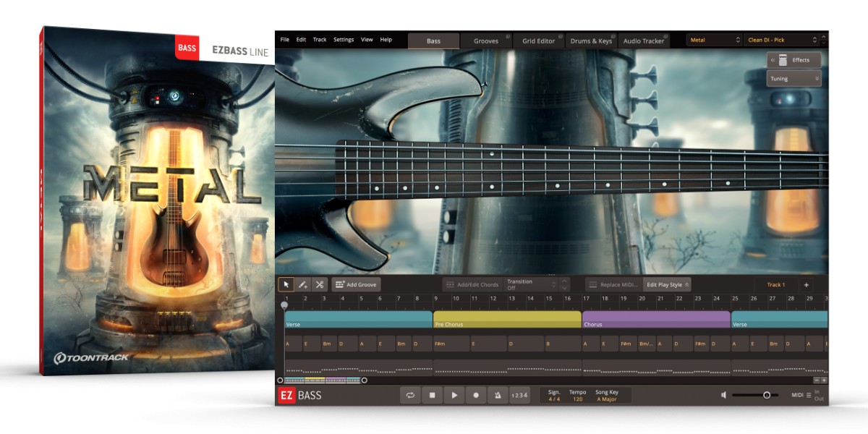Step presets with arrows beside Clean DI
The width and height of the screenshot is (868, 434).
point(824,41)
